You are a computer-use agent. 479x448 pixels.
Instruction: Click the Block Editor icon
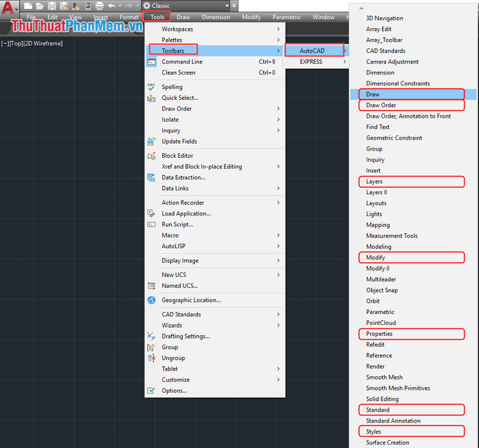(151, 156)
